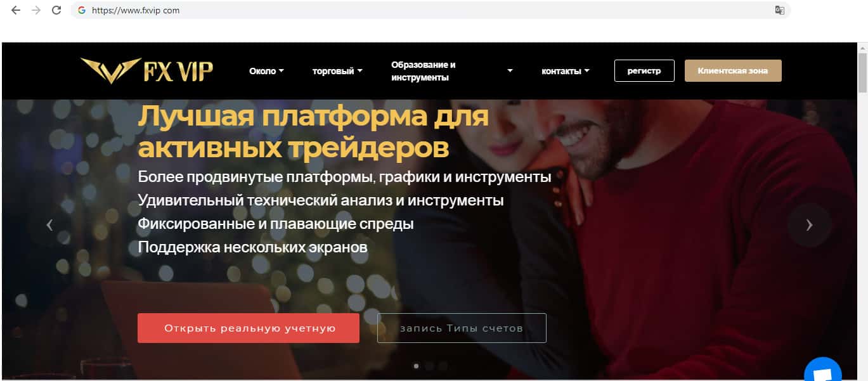The image size is (868, 381).
Task: Open the Образование и инструменты dropdown
Action: (452, 71)
